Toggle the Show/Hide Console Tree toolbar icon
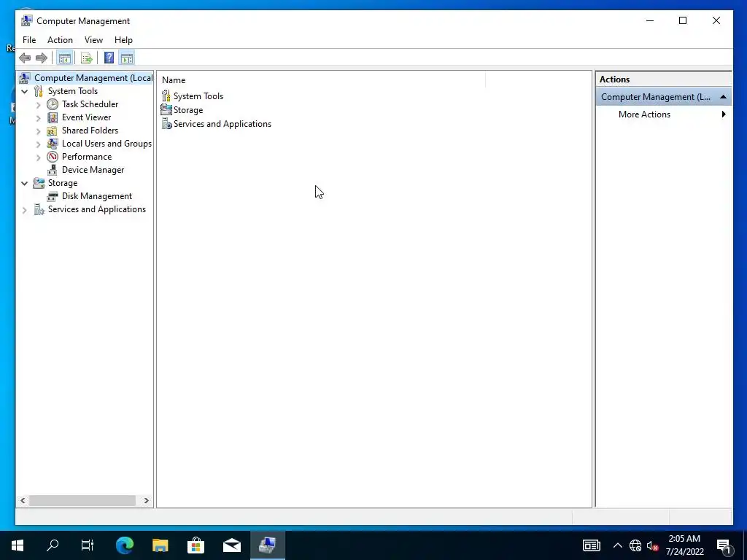 point(64,58)
